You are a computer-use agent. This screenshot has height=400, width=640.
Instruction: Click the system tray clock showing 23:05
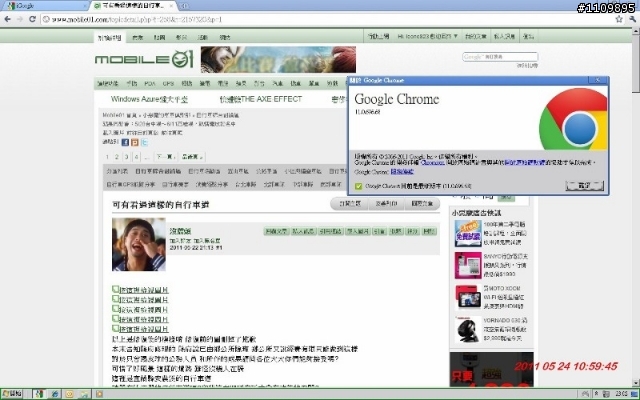tap(622, 394)
